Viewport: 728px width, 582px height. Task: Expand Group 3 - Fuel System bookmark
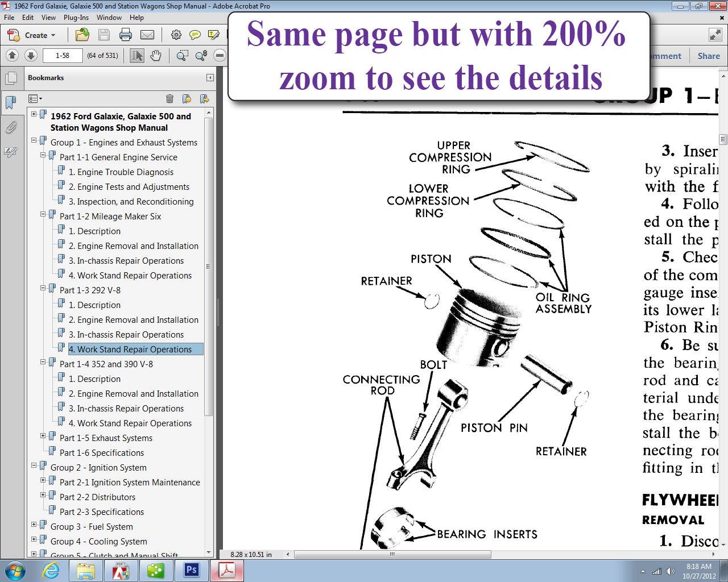click(34, 525)
